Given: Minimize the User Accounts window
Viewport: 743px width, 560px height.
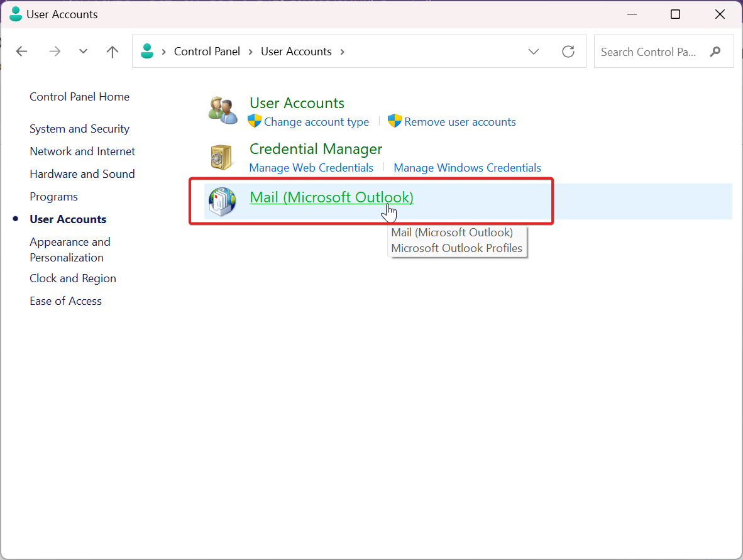Looking at the screenshot, I should [x=632, y=14].
